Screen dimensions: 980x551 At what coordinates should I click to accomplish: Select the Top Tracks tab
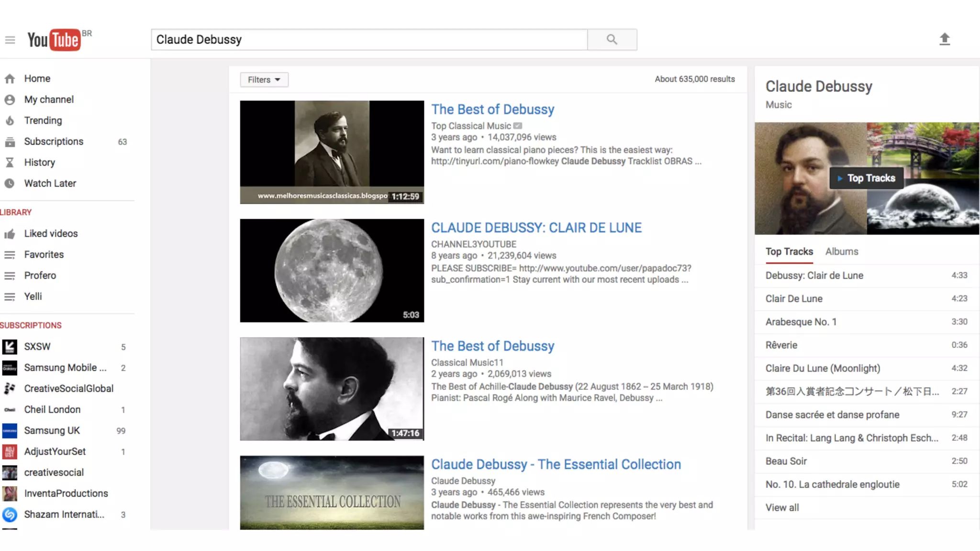789,252
